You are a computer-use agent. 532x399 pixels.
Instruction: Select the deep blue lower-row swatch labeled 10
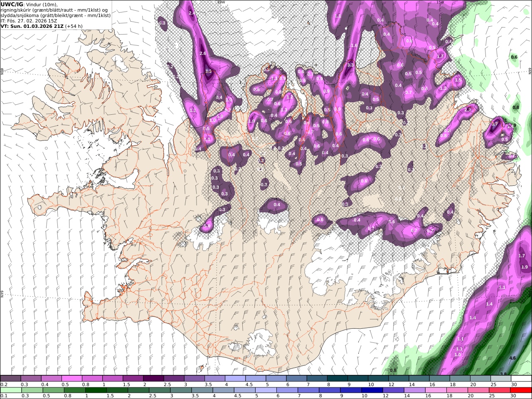click(372, 390)
